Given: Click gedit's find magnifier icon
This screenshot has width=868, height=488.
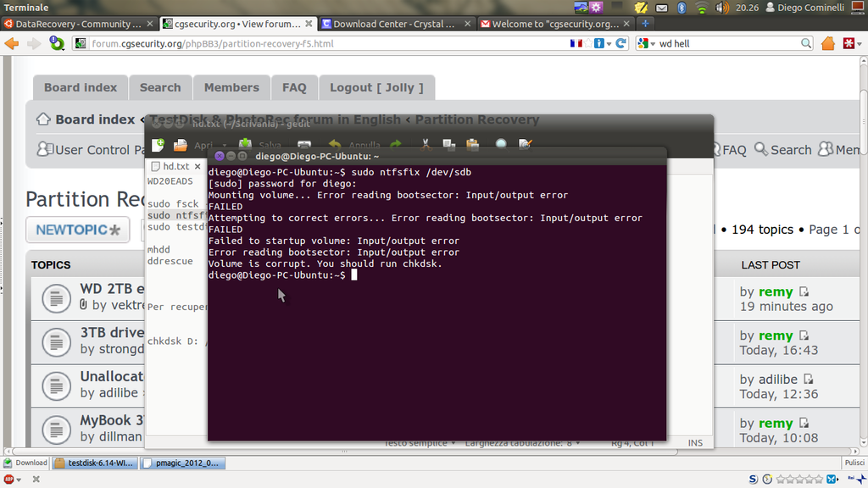Looking at the screenshot, I should (501, 146).
